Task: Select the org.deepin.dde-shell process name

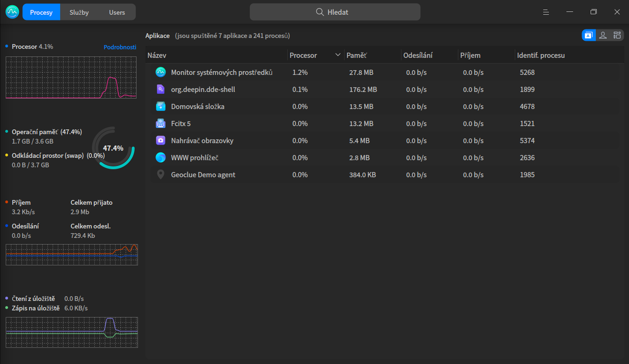Action: (203, 89)
